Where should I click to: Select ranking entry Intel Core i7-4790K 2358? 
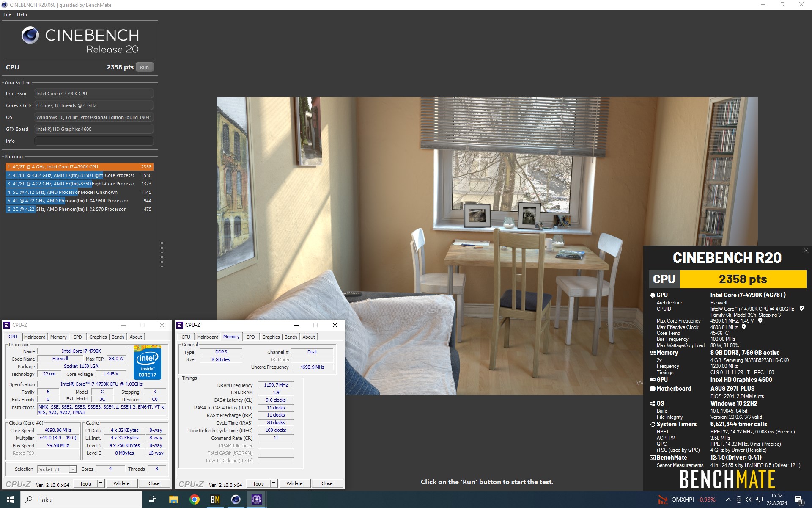[80, 167]
